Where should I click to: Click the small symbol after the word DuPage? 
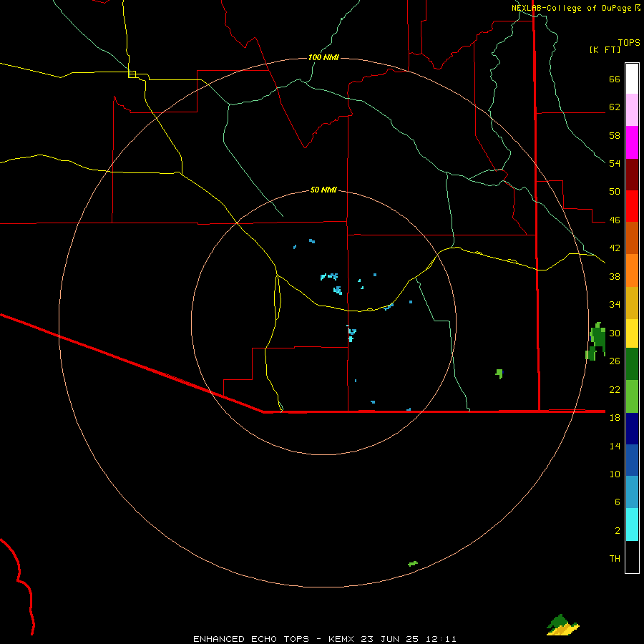(x=637, y=8)
